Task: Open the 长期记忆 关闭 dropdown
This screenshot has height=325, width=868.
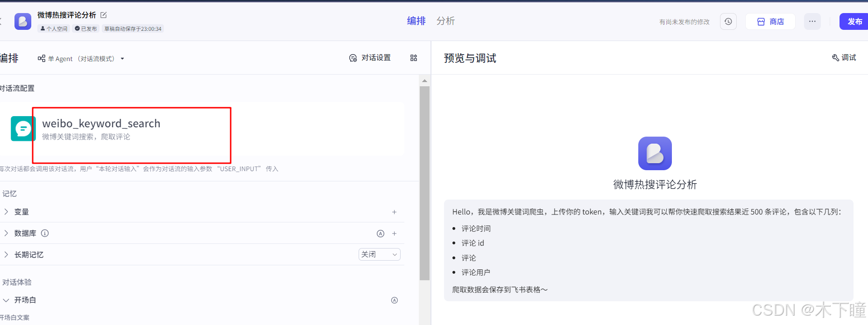Action: tap(379, 254)
